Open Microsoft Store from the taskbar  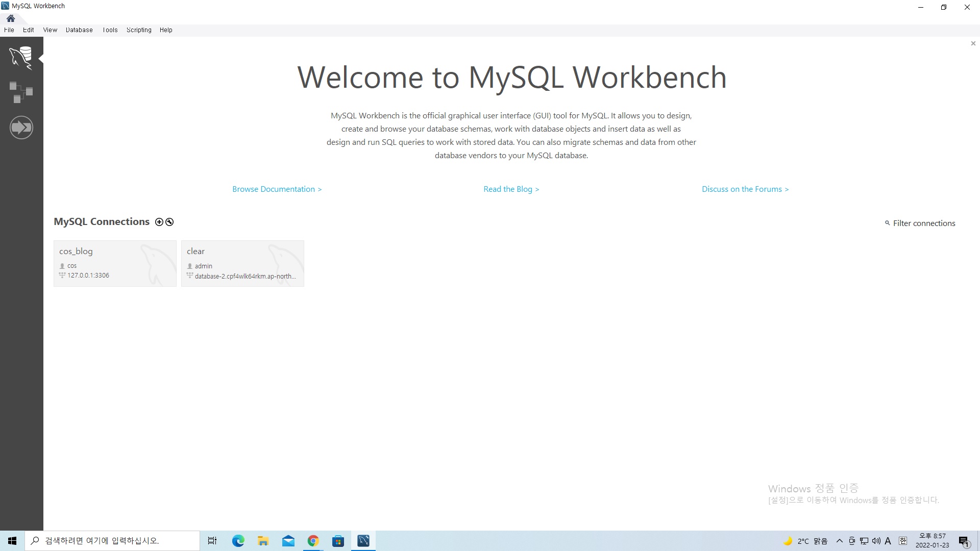[x=338, y=541]
